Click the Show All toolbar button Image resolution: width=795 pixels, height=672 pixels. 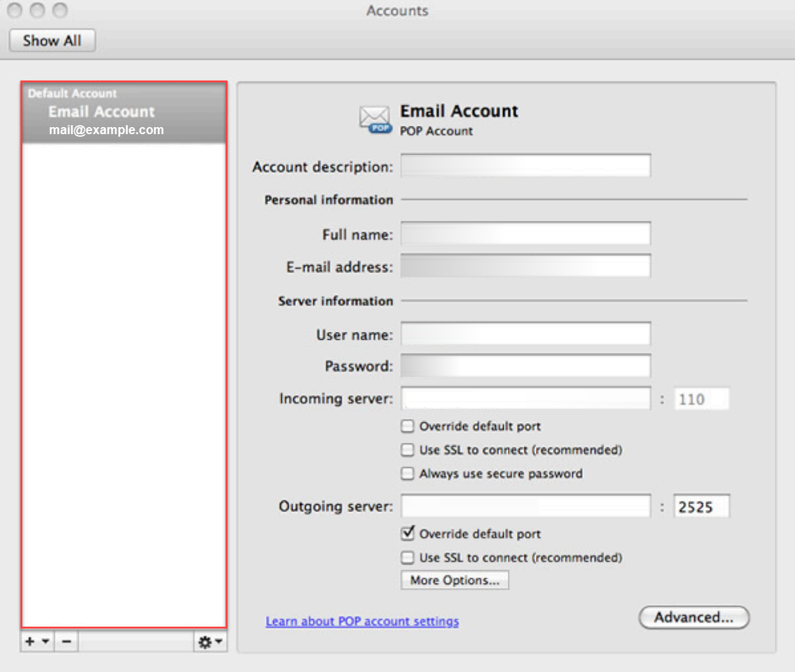[x=52, y=40]
